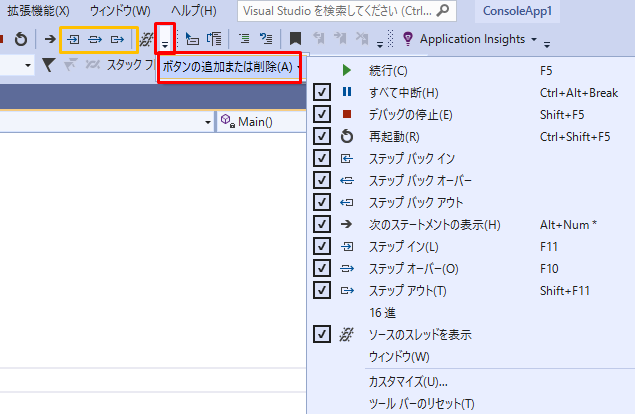Click the F5 shortcut text
The height and width of the screenshot is (414, 635).
(546, 71)
